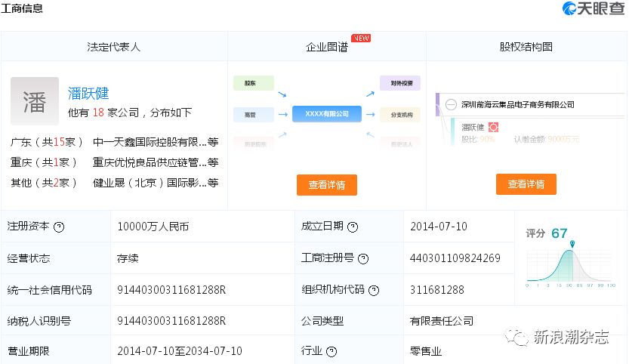Click help icon next to 成立日期

coord(353,227)
